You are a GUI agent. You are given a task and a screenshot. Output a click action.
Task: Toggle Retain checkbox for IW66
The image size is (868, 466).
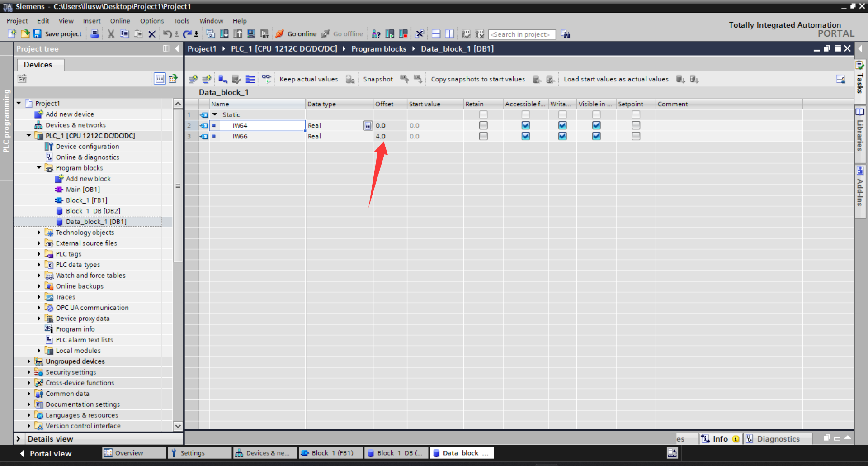(483, 136)
